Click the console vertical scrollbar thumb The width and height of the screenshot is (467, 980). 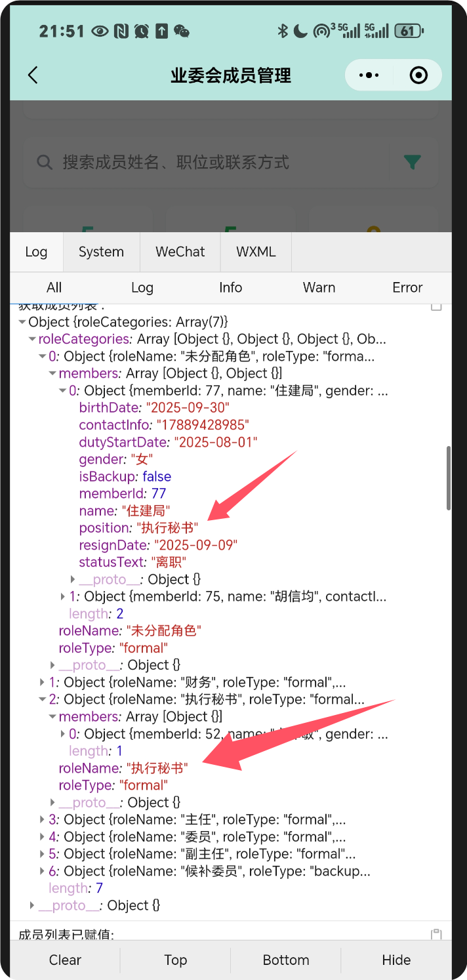(449, 478)
